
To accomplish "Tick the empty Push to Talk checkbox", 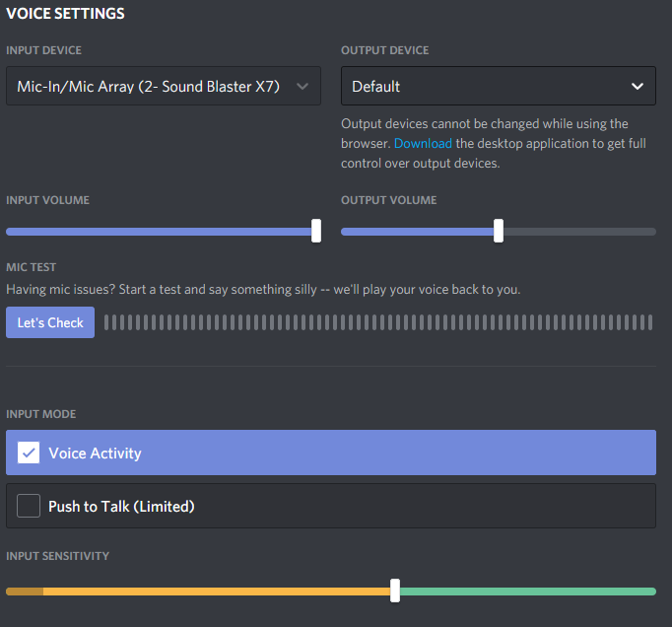I will (x=30, y=506).
